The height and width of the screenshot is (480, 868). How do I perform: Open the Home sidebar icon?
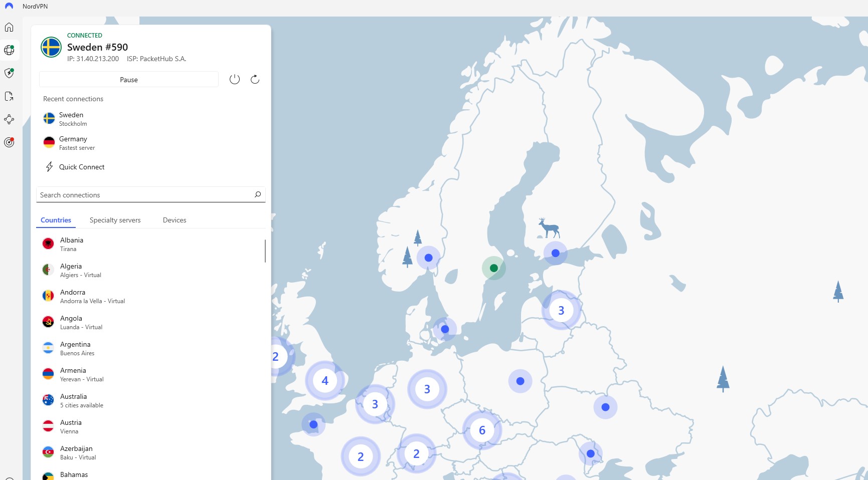(x=9, y=27)
